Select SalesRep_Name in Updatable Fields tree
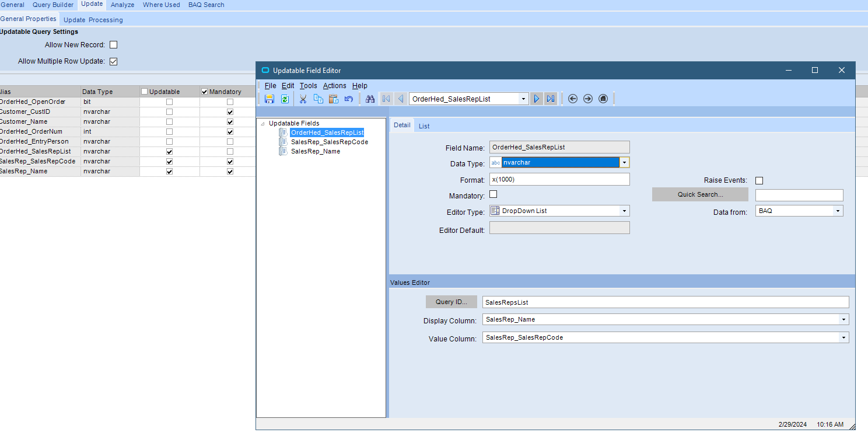The image size is (868, 443). (x=315, y=151)
